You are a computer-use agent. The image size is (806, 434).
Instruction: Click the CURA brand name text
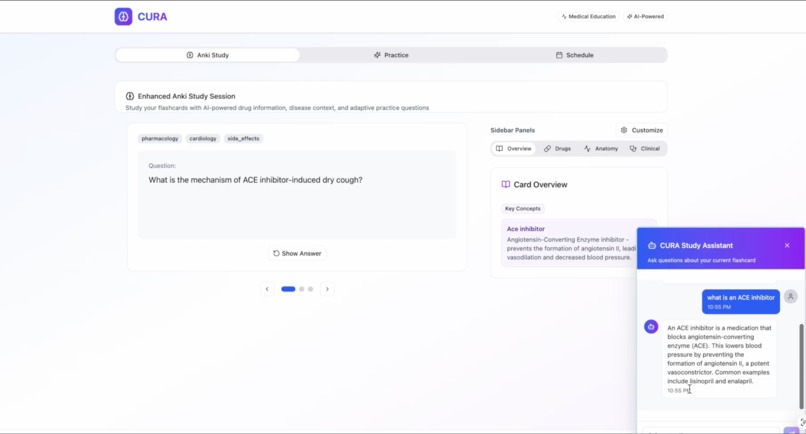[152, 16]
